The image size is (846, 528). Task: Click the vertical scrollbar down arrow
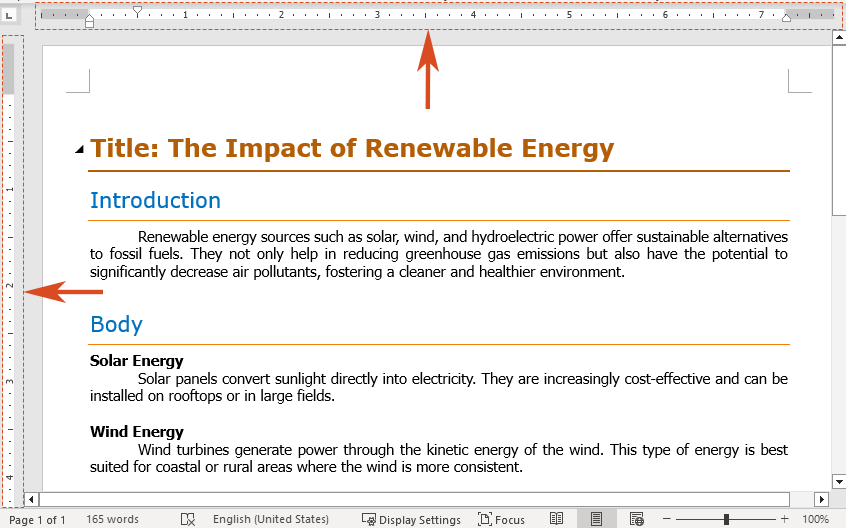(x=838, y=482)
